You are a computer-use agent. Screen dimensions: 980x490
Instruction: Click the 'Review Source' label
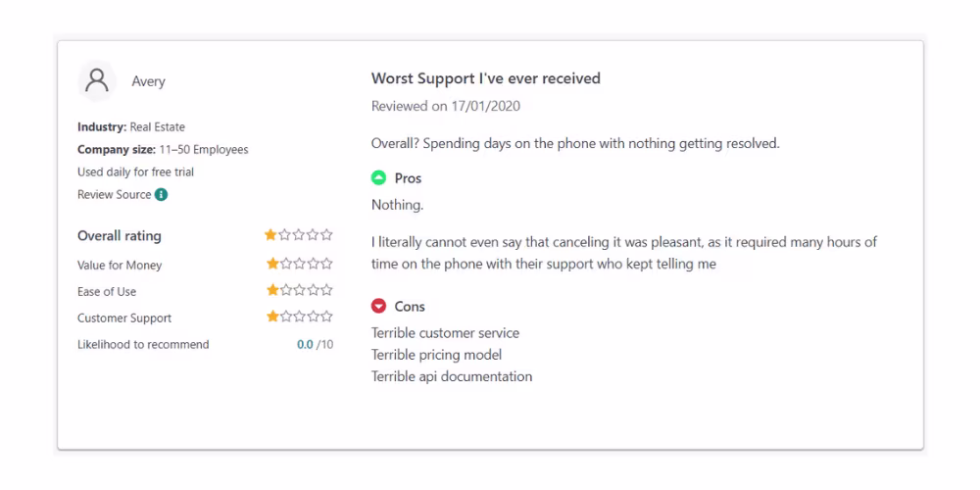pos(114,194)
